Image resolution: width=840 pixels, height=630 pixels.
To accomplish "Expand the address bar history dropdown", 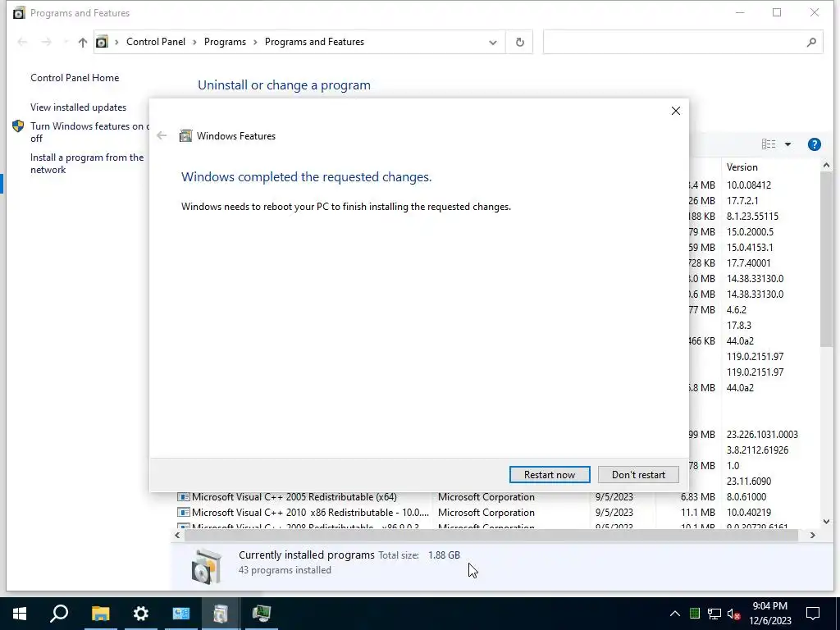I will click(x=492, y=43).
